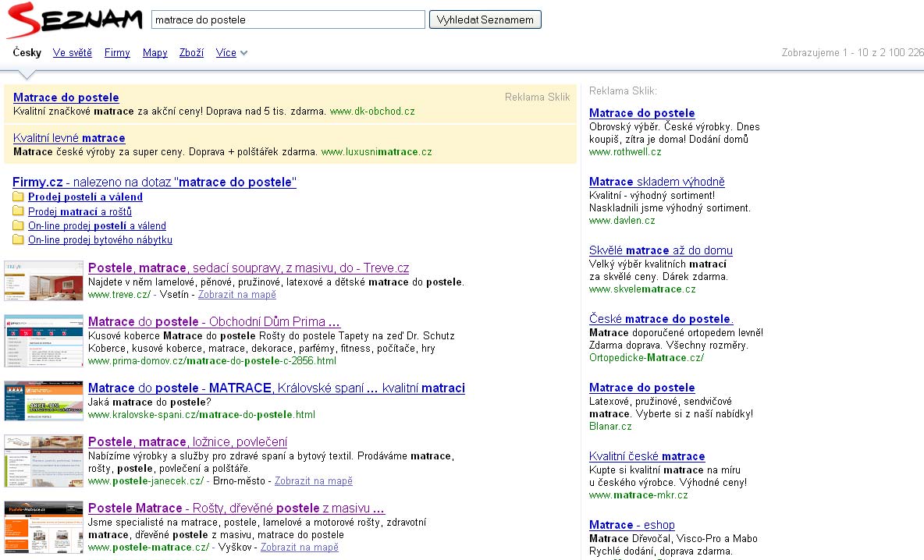
Task: Open the České matrace do postele ad
Action: pyautogui.click(x=661, y=319)
